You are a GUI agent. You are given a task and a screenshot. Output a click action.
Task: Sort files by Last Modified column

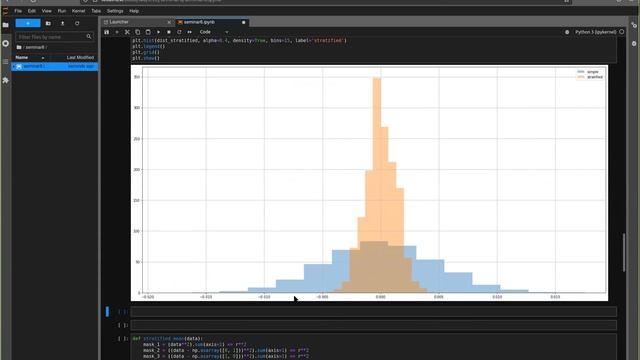click(80, 58)
